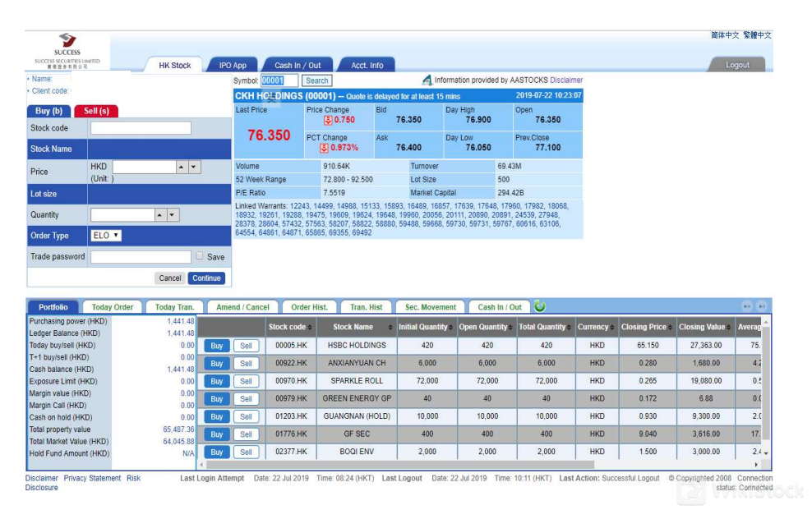Select the Sell (s) order tab
This screenshot has width=812, height=519.
click(96, 111)
